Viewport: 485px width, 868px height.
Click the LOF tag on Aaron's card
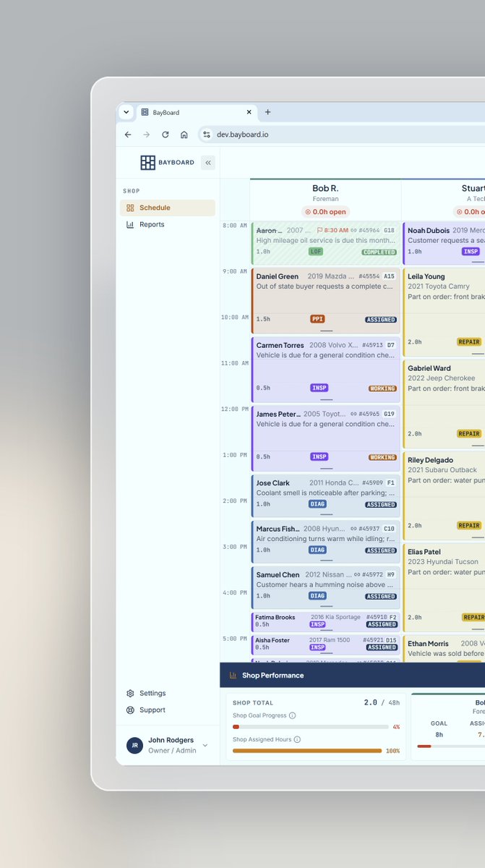[x=316, y=252]
